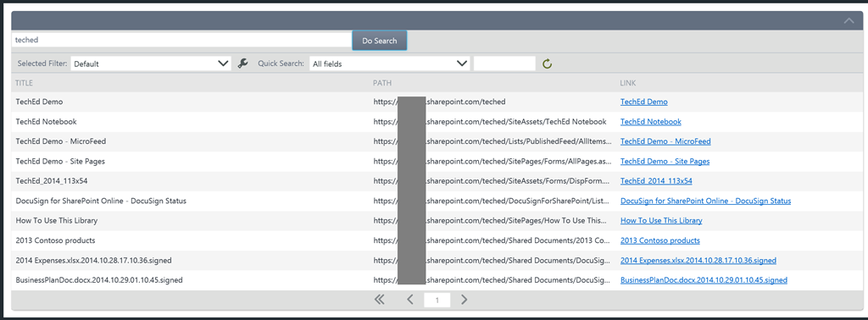Click the 'Quick Search:' label

(x=281, y=63)
